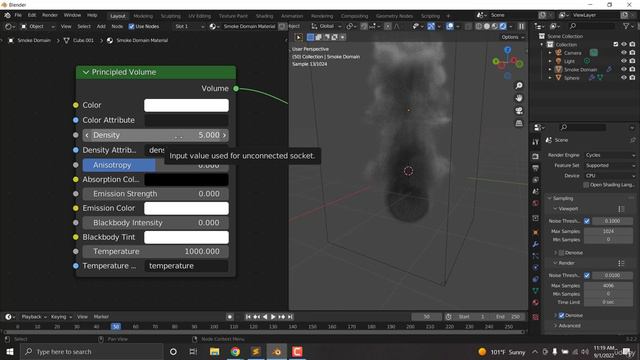Collapse the Viewport sampling subpanel
Screen dimensions: 640x360
pos(555,209)
